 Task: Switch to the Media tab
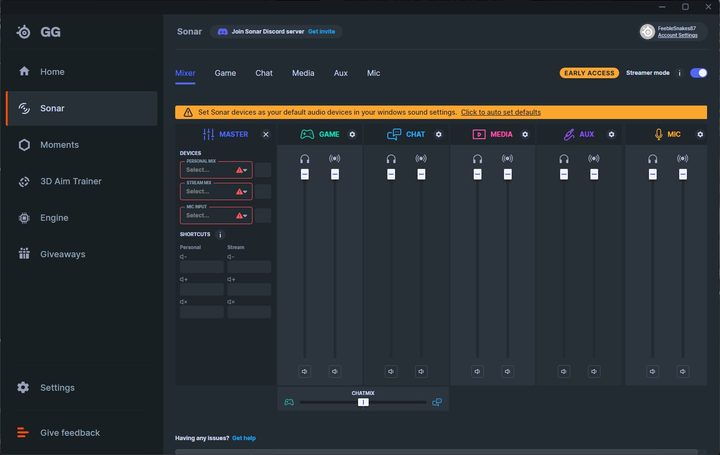pyautogui.click(x=303, y=73)
